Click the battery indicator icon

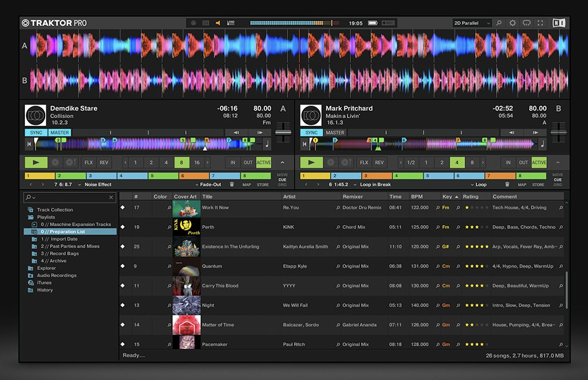[x=373, y=23]
